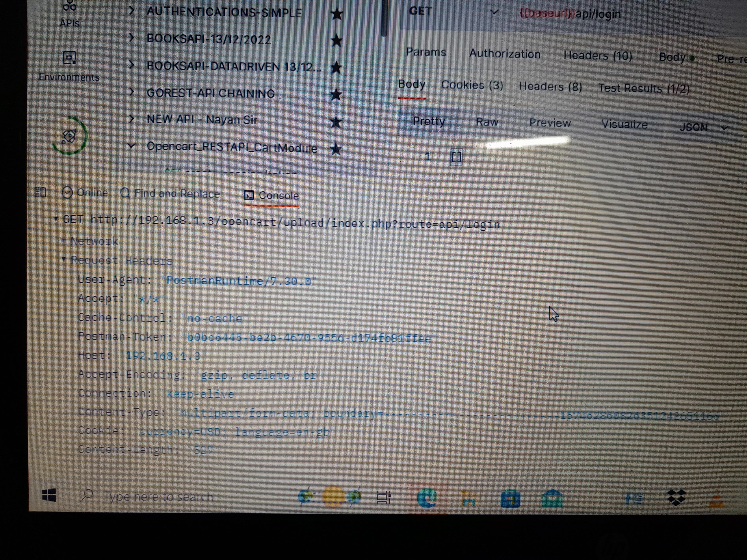747x560 pixels.
Task: Collapse the Opencart_RESTAPI_CartModule collection
Action: pyautogui.click(x=131, y=146)
